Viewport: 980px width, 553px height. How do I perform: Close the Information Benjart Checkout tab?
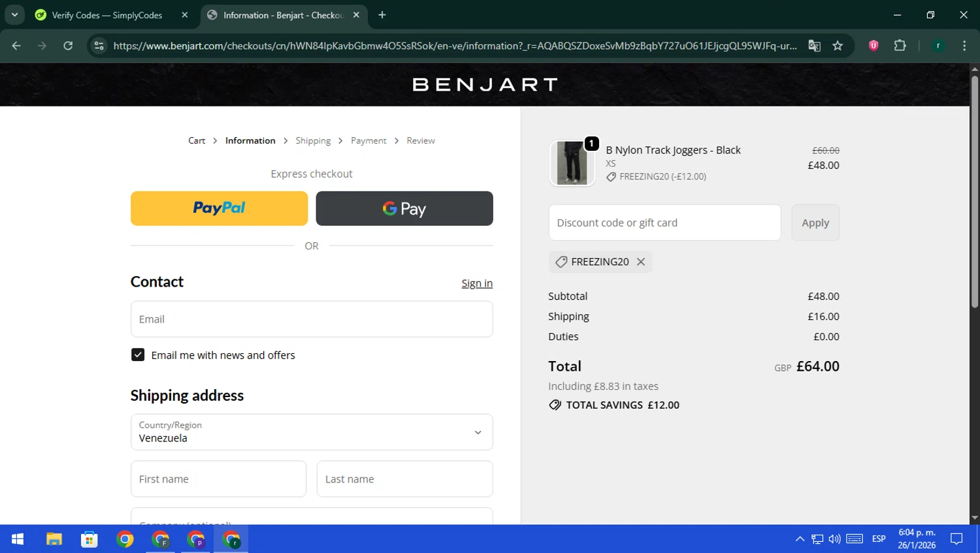[x=356, y=15]
